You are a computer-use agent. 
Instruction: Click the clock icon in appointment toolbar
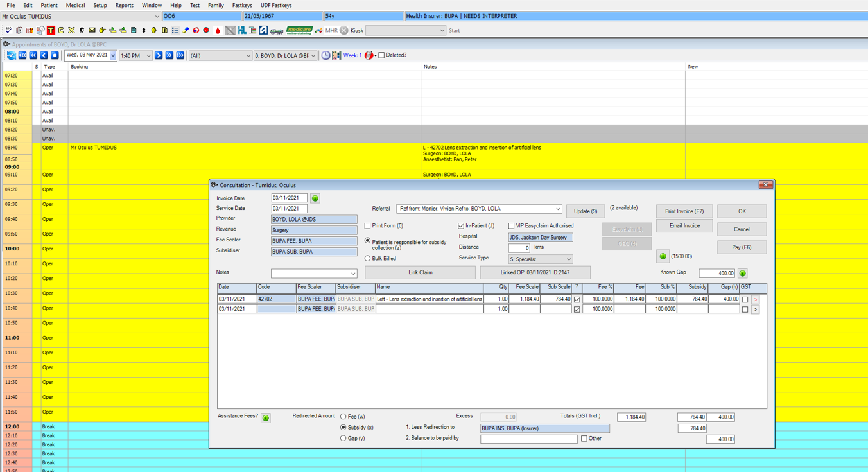pos(325,55)
